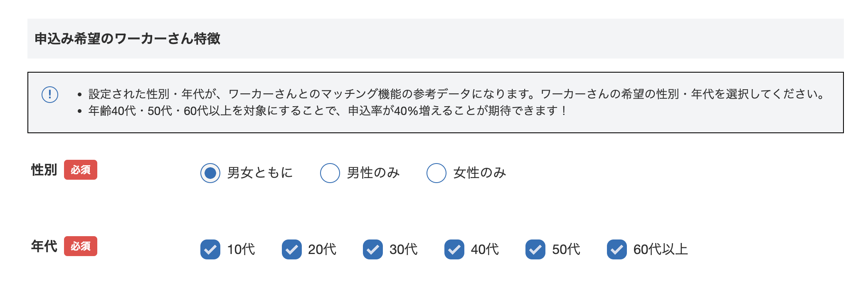This screenshot has height=298, width=868.
Task: Click the 10代 label text
Action: (240, 249)
